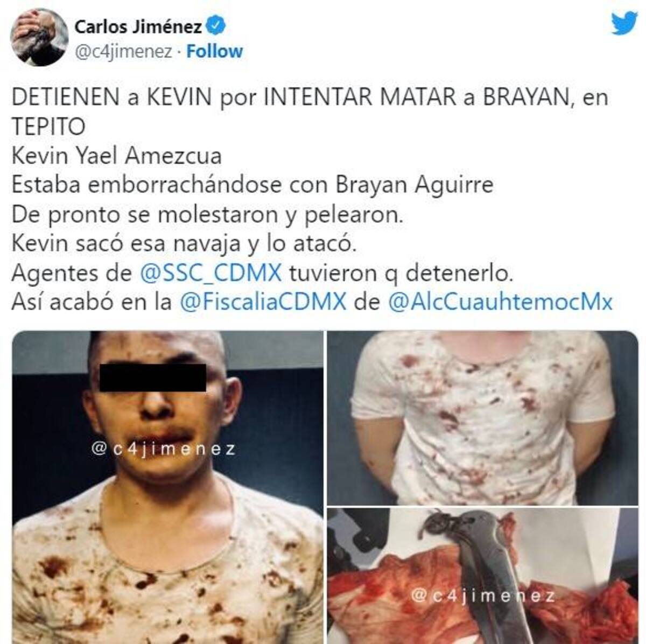
Task: Enlarge the left photo with censored eyes
Action: (167, 487)
